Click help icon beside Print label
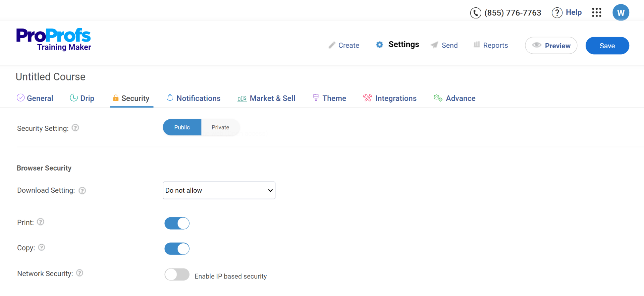Viewport: 644px width, 296px height. pos(41,222)
